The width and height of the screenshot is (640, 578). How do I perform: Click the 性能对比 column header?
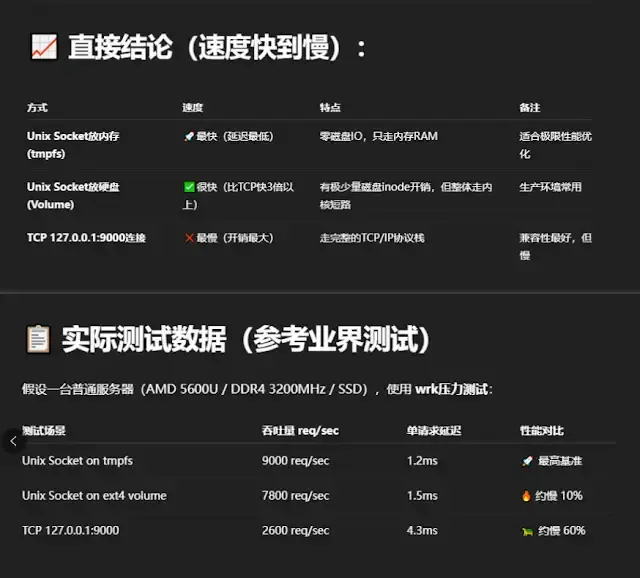coord(543,431)
